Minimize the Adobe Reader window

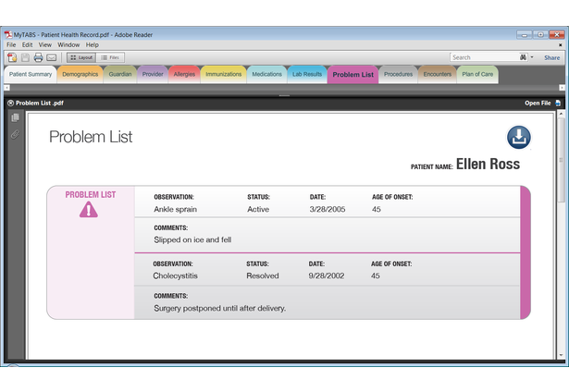click(524, 35)
